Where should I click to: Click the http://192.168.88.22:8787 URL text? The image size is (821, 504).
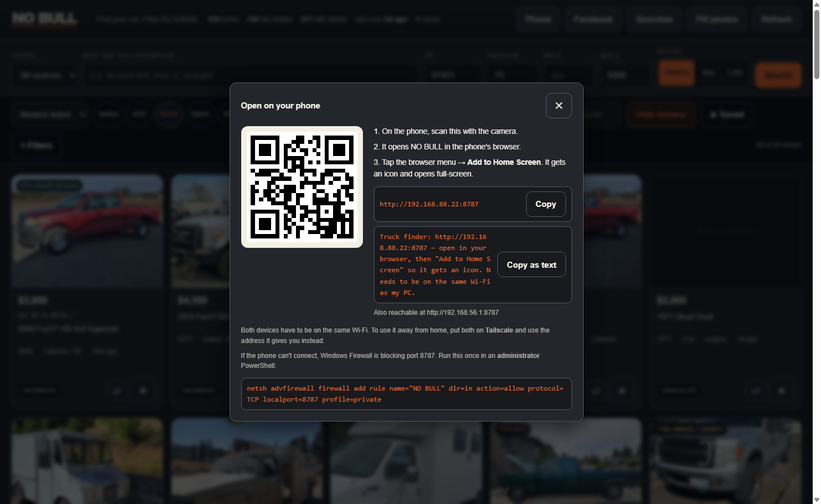tap(429, 204)
